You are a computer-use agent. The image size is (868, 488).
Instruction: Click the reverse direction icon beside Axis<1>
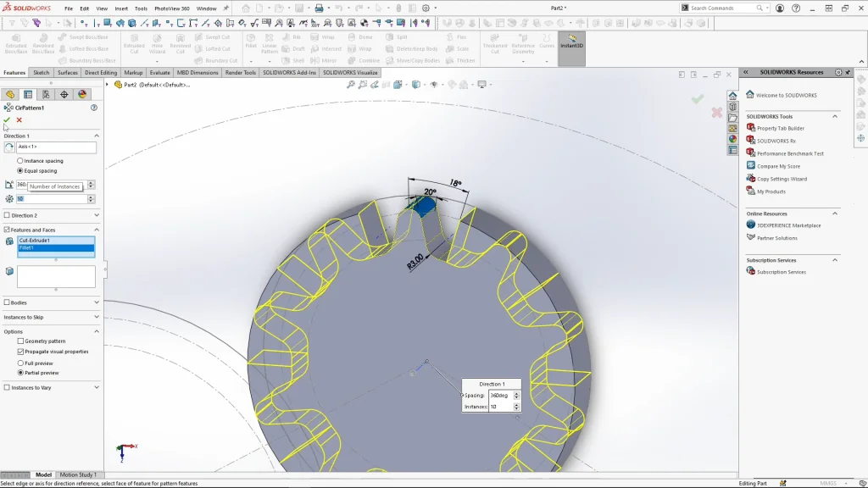click(x=9, y=147)
